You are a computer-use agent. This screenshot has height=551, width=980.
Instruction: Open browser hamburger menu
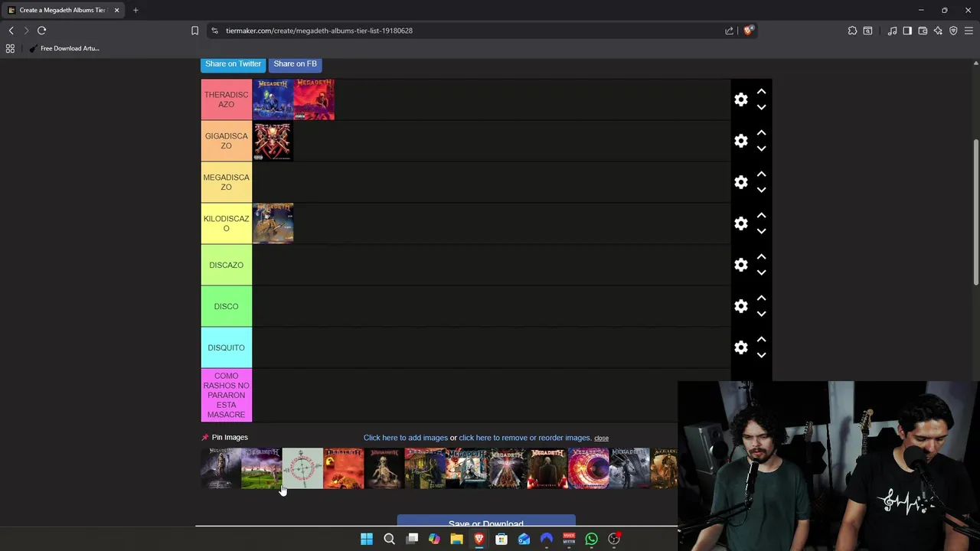coord(969,31)
